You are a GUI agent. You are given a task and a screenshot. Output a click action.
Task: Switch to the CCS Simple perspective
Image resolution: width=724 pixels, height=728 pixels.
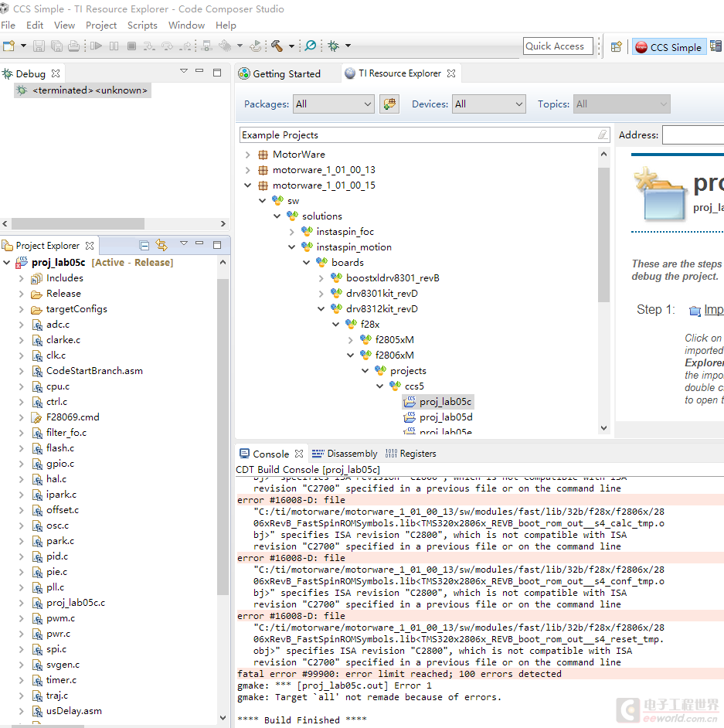668,47
